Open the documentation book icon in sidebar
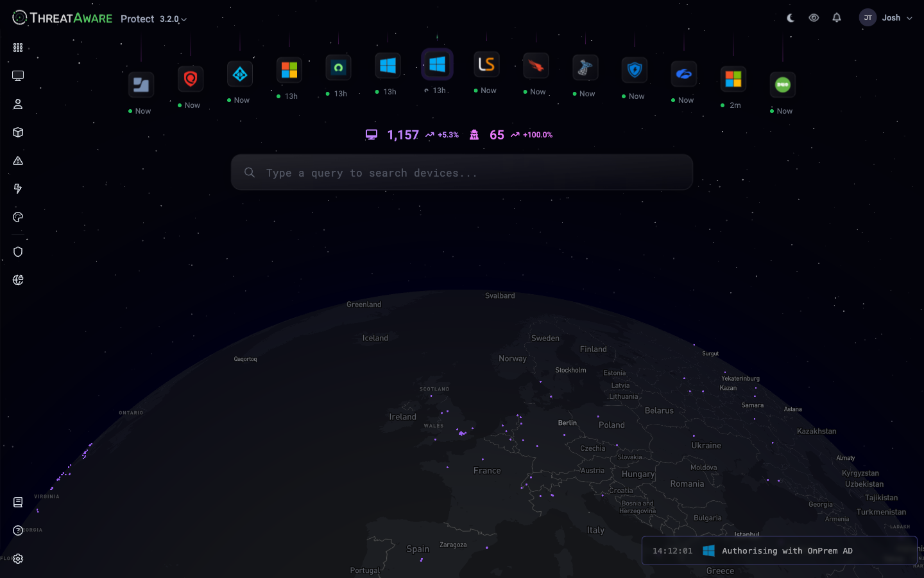Screen dimensions: 924x578 18,502
